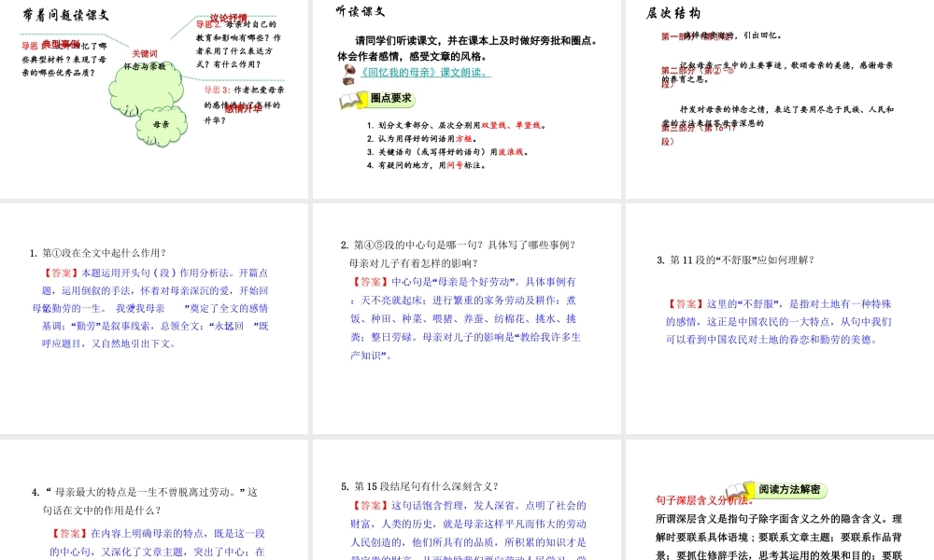Click the line 有疑问的地方，用问号标注
Image resolution: width=934 pixels, height=560 pixels.
[427, 165]
